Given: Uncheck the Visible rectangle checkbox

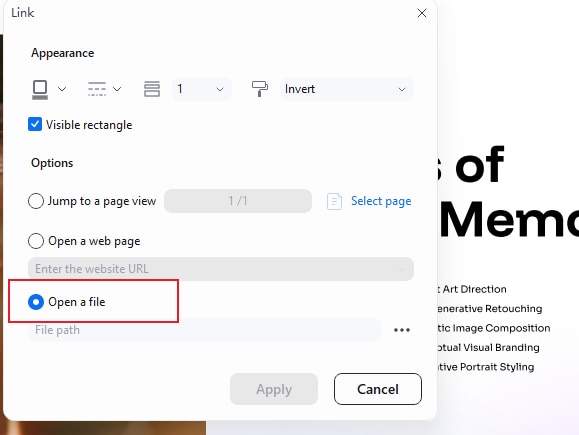Looking at the screenshot, I should [x=35, y=124].
